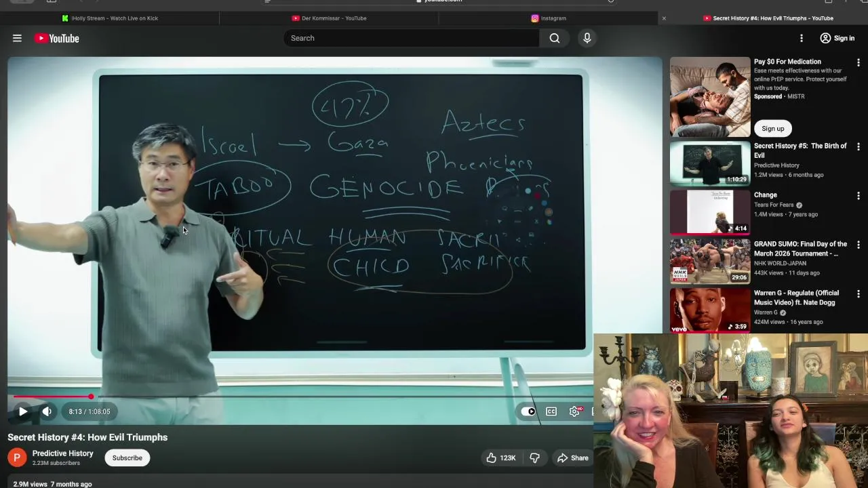Subscribe to Predictive History
868x488 pixels.
[x=127, y=457]
